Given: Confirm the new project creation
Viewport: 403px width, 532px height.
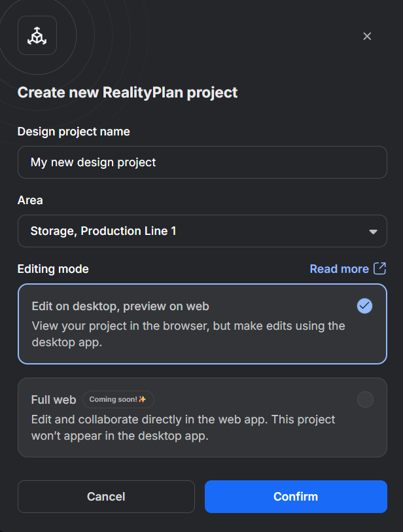Looking at the screenshot, I should tap(296, 497).
